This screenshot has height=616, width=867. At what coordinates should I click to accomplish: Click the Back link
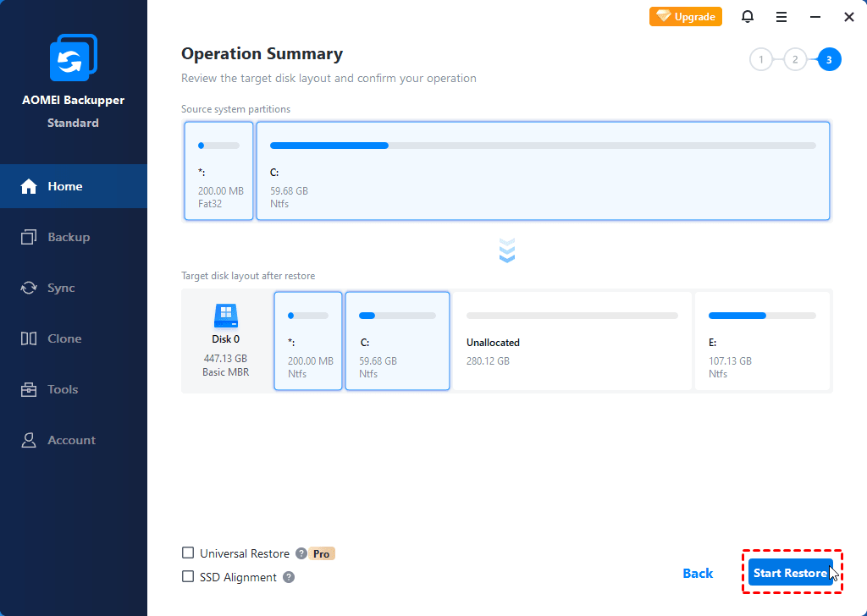[x=697, y=573]
